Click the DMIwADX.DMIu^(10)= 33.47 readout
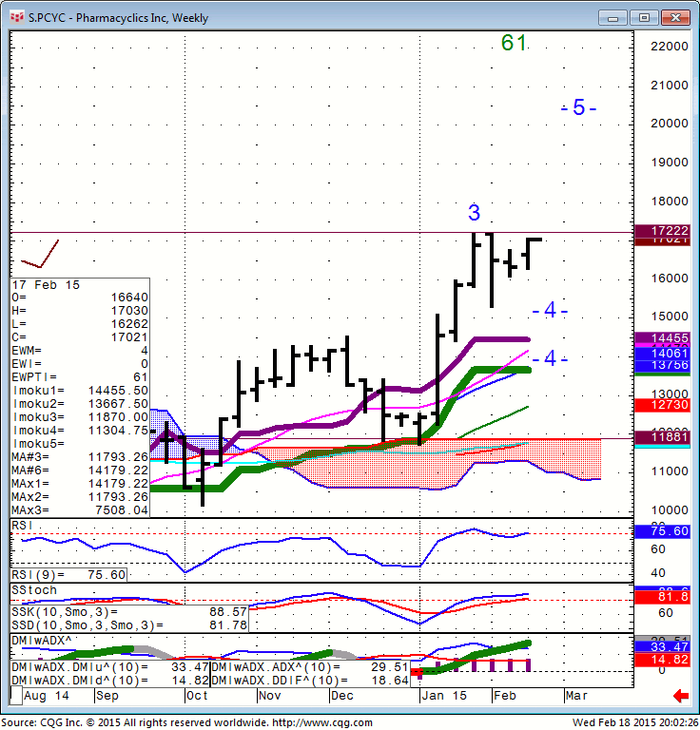 click(110, 667)
